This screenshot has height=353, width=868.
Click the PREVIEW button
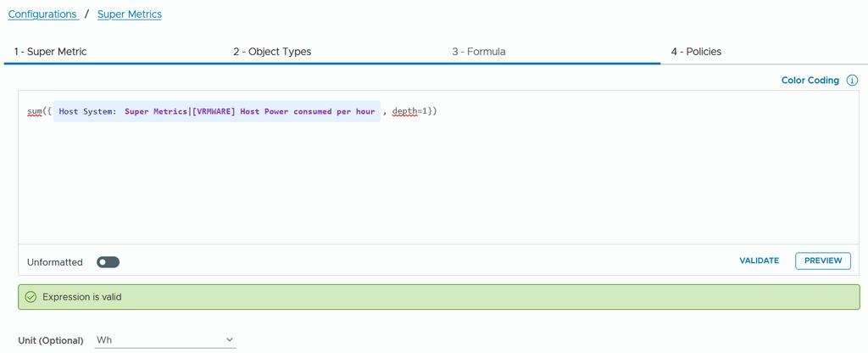point(822,261)
